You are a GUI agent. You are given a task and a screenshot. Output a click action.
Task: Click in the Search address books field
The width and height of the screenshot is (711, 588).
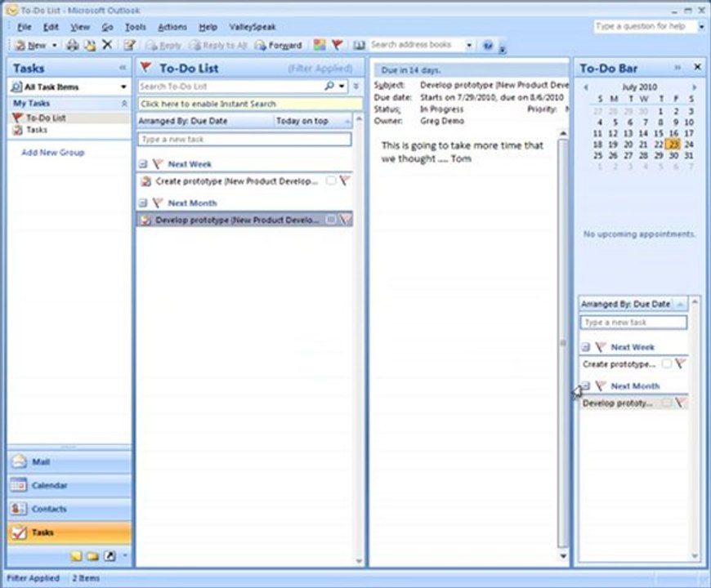coord(416,45)
